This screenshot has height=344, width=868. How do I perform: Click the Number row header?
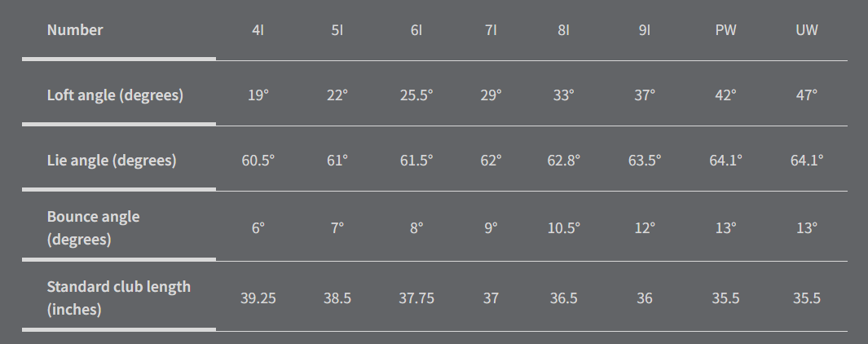click(75, 30)
